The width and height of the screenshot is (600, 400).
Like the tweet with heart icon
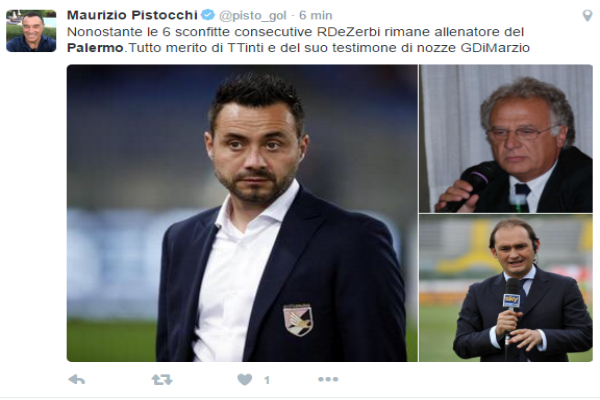(245, 379)
